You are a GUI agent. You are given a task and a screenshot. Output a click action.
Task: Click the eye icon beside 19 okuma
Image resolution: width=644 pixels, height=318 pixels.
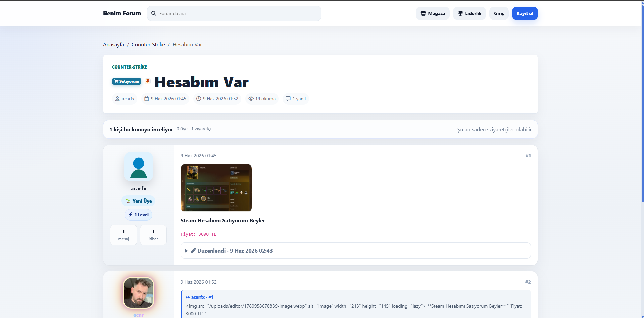[251, 99]
